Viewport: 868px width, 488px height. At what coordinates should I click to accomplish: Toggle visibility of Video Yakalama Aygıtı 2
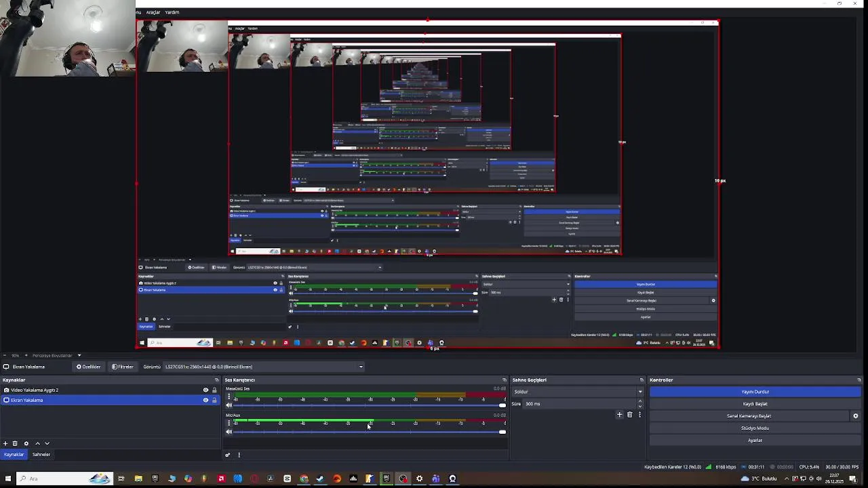(x=205, y=390)
